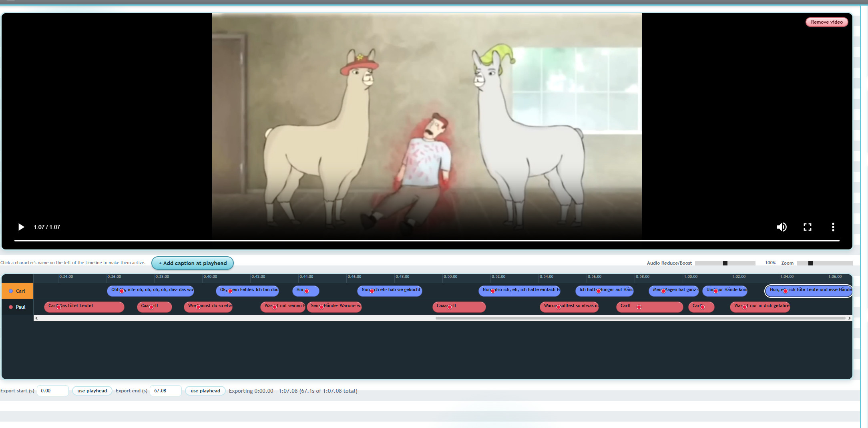Adjust the Audio Reduce/Boost slider

(725, 263)
